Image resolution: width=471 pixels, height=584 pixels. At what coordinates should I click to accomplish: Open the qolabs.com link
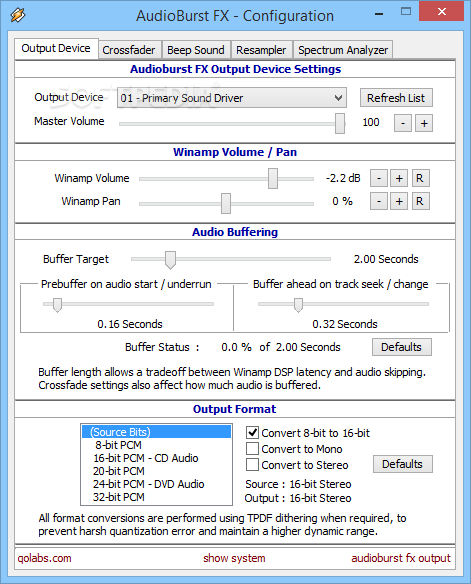[x=44, y=558]
